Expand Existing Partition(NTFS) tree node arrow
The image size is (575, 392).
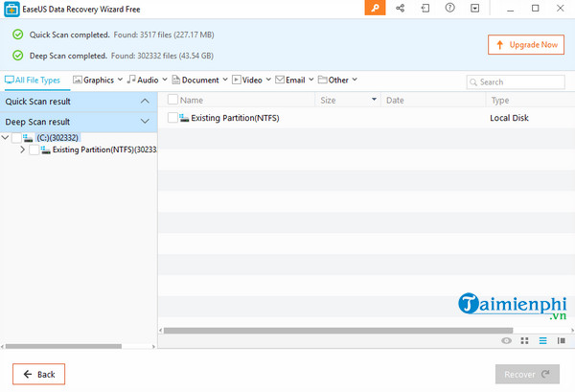pyautogui.click(x=23, y=150)
